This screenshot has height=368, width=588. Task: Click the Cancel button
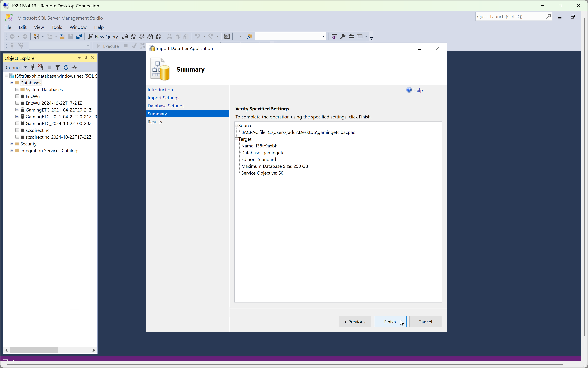pos(426,322)
